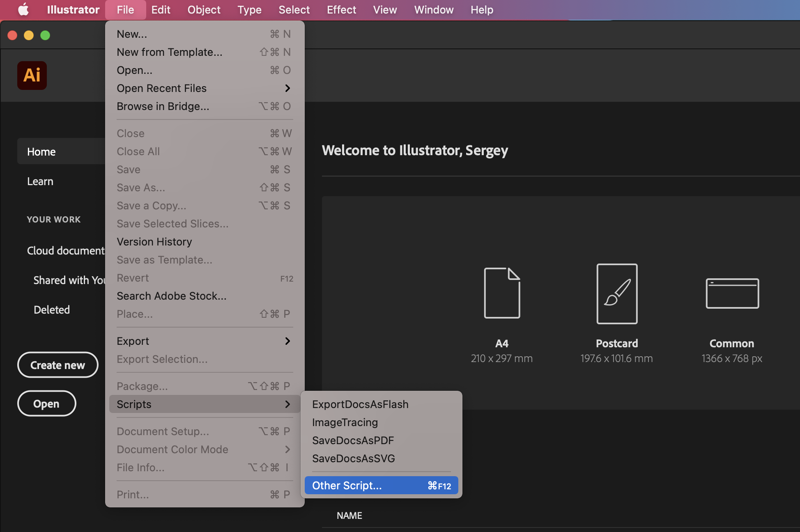Go to the Learn section
The image size is (800, 532).
pyautogui.click(x=40, y=181)
